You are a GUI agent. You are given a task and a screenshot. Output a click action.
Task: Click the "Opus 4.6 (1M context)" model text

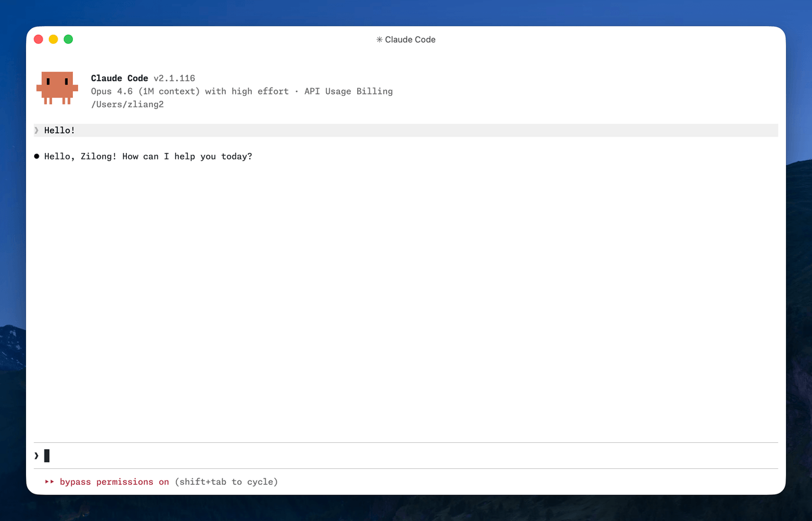coord(145,91)
